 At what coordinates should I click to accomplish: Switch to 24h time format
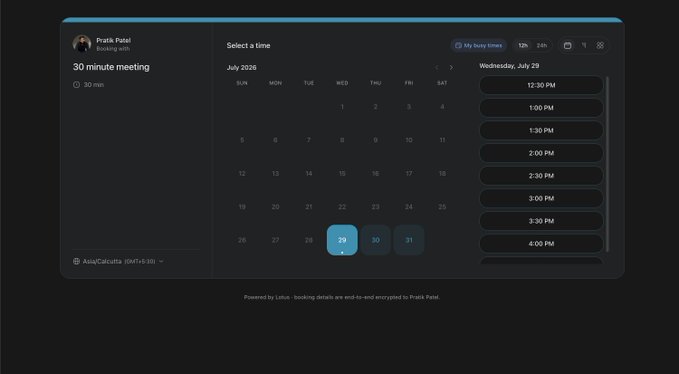542,45
